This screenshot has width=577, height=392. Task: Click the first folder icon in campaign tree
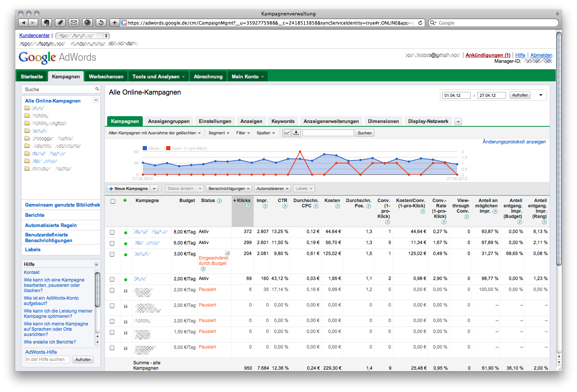pos(27,108)
